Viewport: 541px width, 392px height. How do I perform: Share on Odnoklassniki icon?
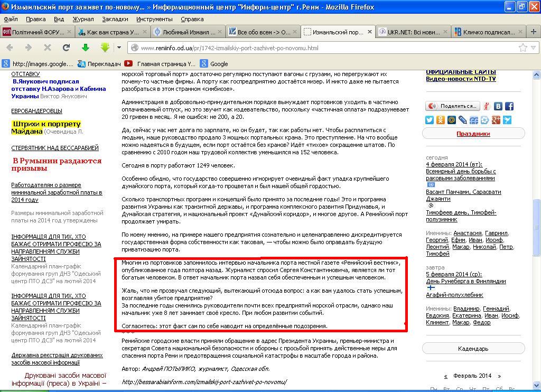(440, 120)
